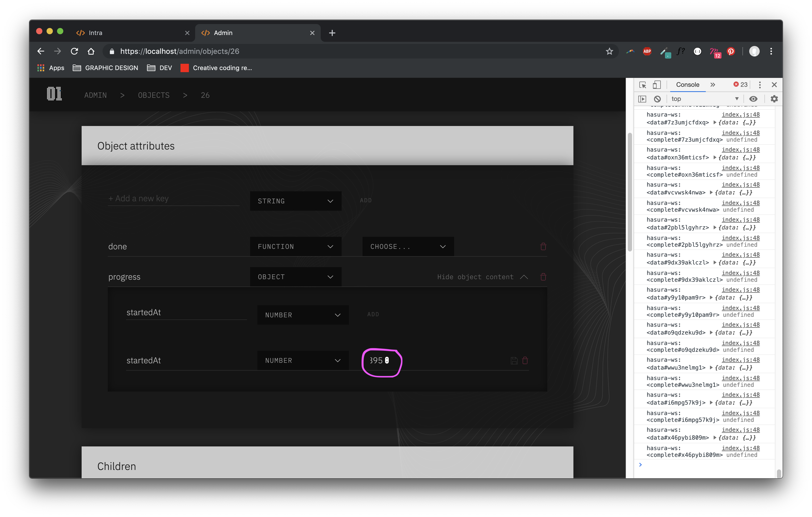Create live expression with eye icon
This screenshot has width=812, height=517.
pyautogui.click(x=753, y=99)
